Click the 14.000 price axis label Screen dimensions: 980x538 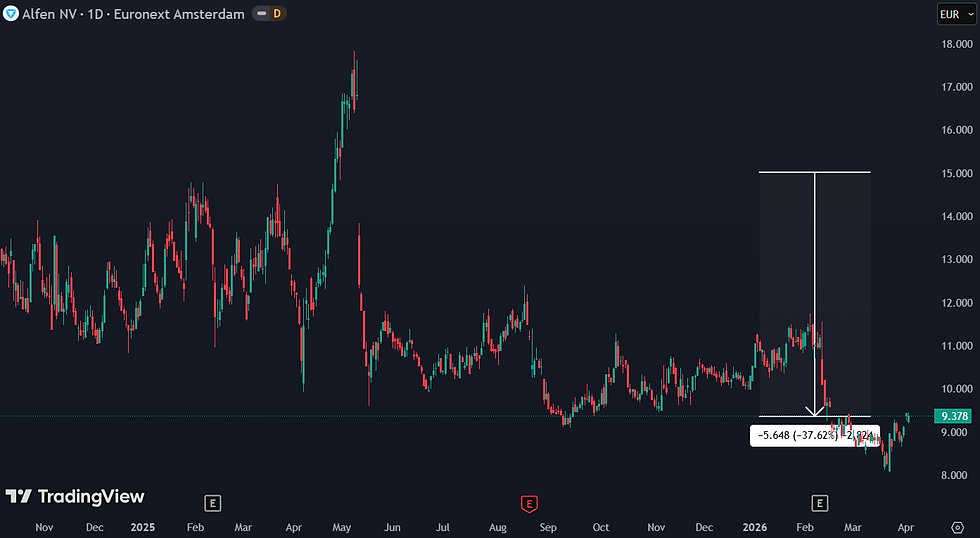coord(957,216)
